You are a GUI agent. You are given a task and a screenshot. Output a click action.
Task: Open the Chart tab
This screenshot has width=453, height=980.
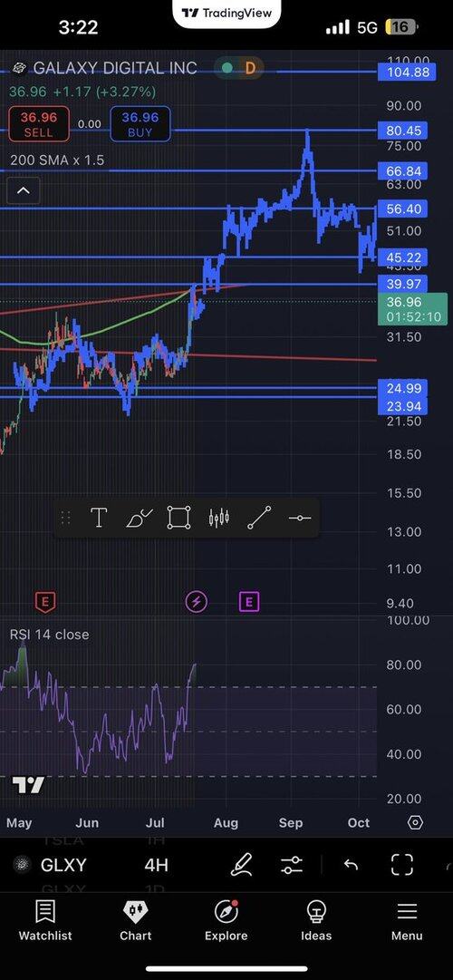[136, 921]
